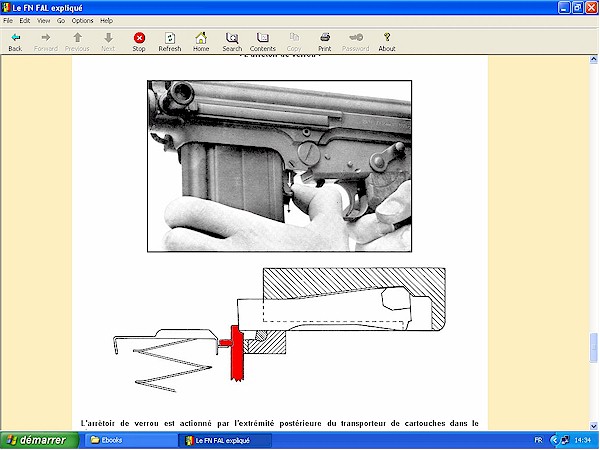This screenshot has width=600, height=450.
Task: Open the Search tool
Action: pyautogui.click(x=232, y=42)
